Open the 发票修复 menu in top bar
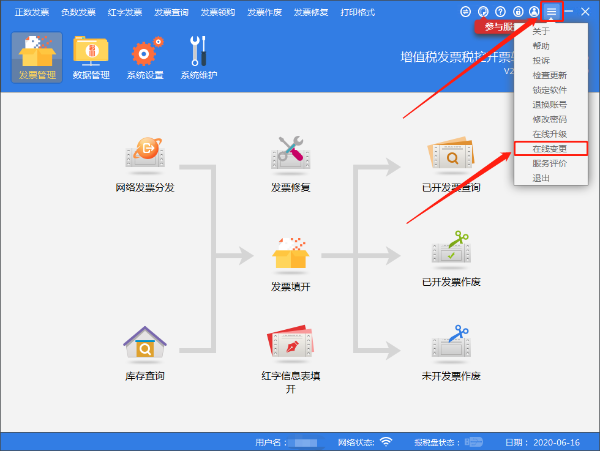 [x=311, y=12]
